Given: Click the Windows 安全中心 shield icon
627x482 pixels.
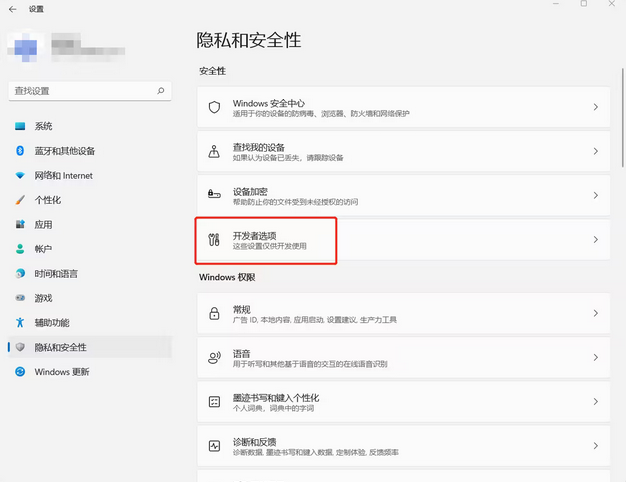Looking at the screenshot, I should coord(214,107).
